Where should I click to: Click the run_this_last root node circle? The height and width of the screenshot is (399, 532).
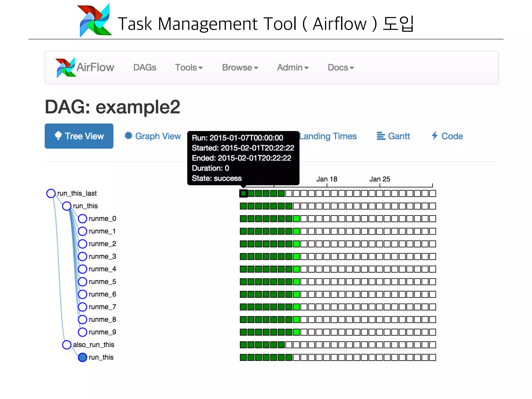tap(51, 193)
